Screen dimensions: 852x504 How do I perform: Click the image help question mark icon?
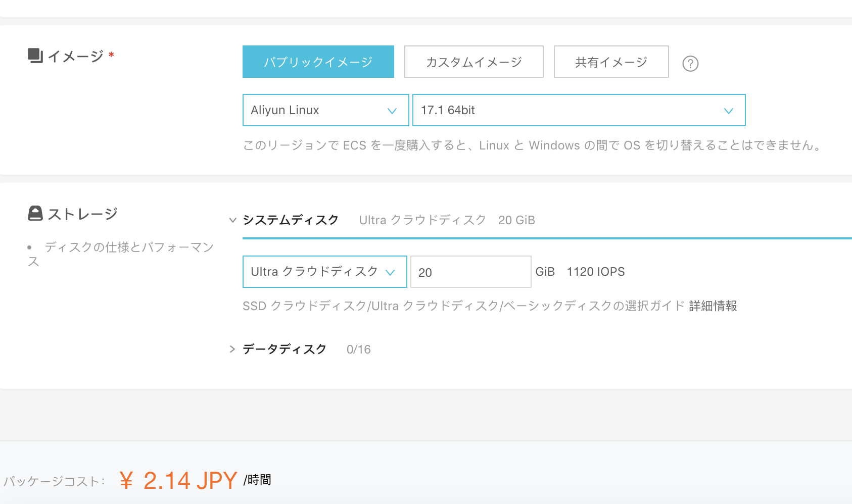pyautogui.click(x=690, y=64)
